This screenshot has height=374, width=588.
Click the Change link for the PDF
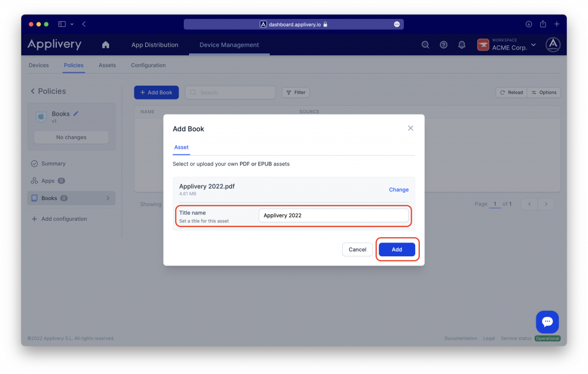[399, 190]
